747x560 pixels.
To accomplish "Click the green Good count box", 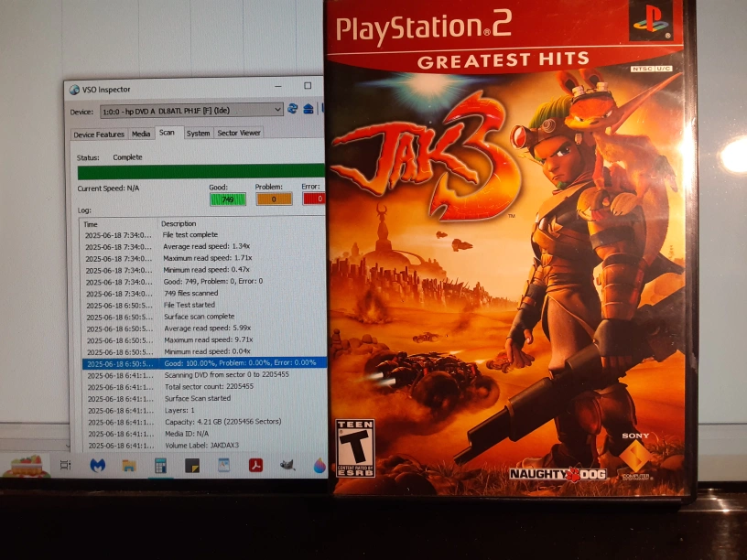I will click(x=227, y=199).
